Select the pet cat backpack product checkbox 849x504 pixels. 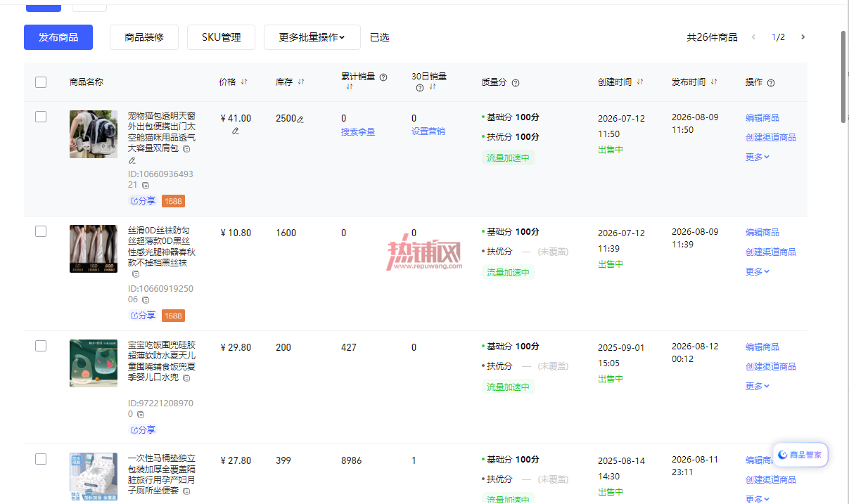41,117
